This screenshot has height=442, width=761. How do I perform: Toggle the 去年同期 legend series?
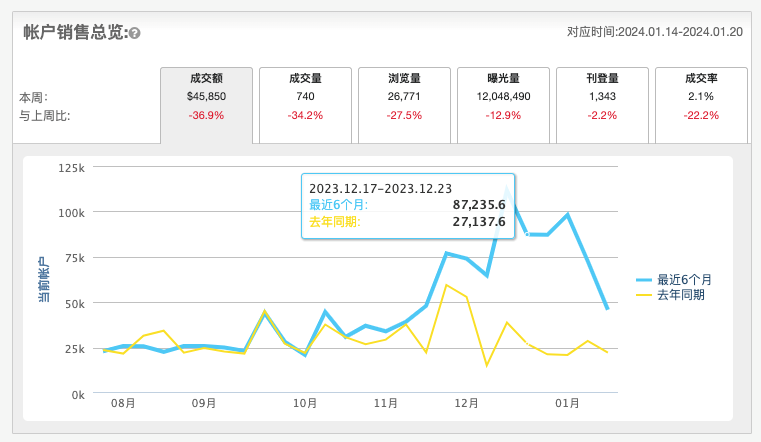pyautogui.click(x=670, y=295)
